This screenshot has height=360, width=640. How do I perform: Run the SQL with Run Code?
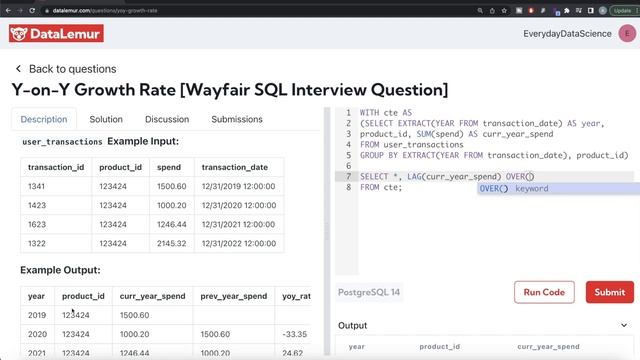coord(544,292)
